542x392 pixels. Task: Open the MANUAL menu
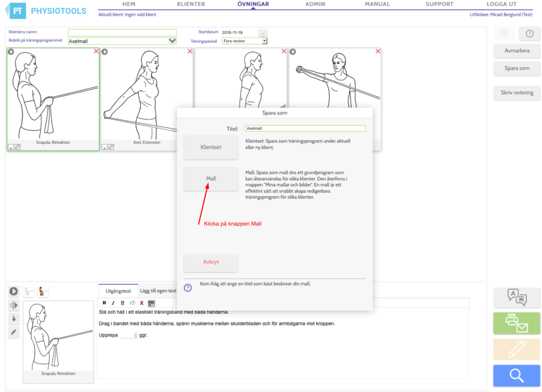[x=377, y=4]
